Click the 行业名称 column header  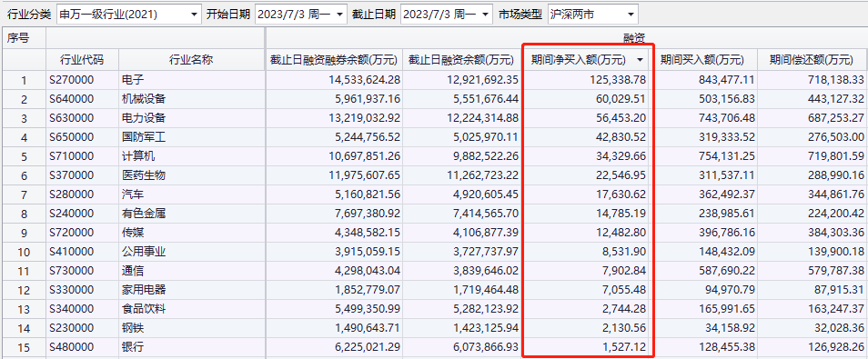(x=191, y=60)
